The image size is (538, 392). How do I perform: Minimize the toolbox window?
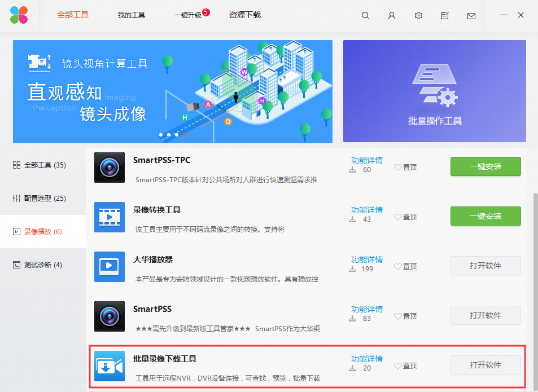pos(504,15)
